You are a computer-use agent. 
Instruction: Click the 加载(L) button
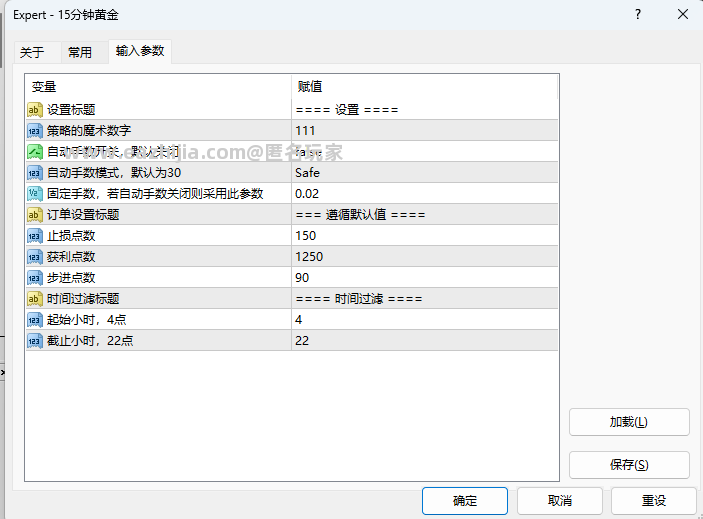point(629,422)
